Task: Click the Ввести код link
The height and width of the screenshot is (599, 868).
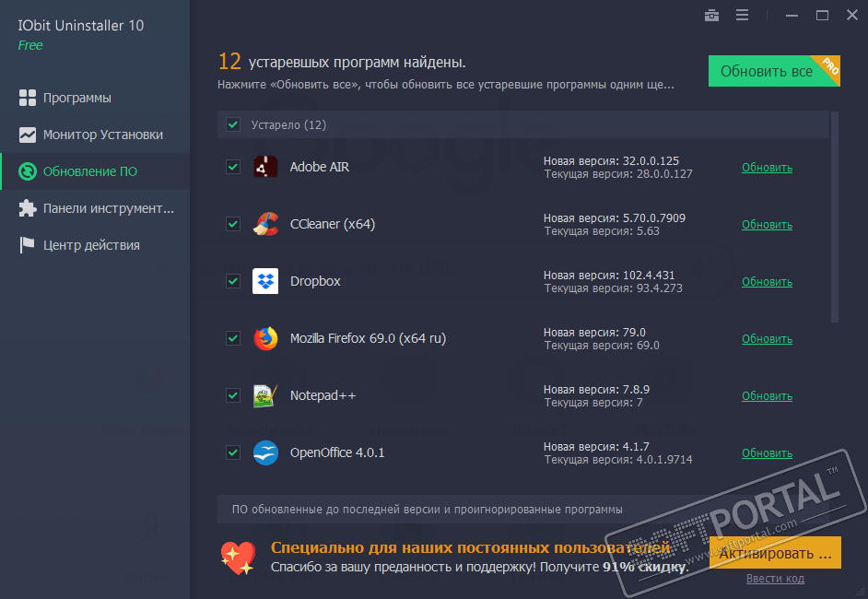Action: 775,579
